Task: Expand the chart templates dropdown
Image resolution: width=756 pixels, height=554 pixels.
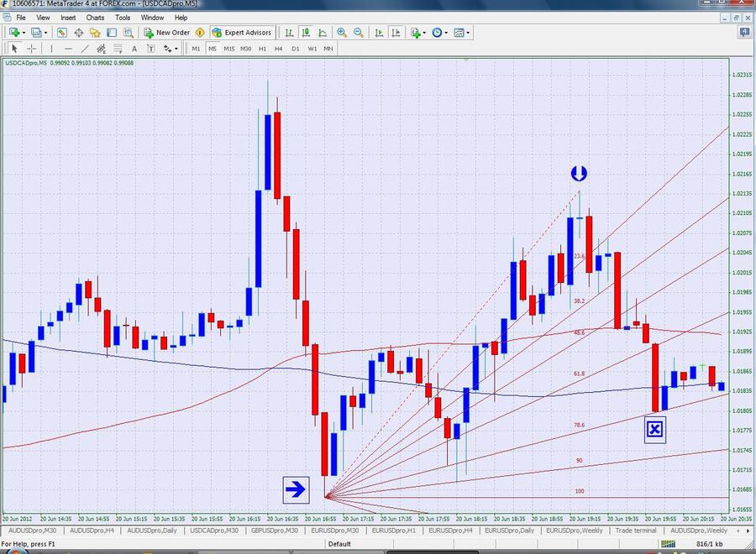Action: click(468, 33)
